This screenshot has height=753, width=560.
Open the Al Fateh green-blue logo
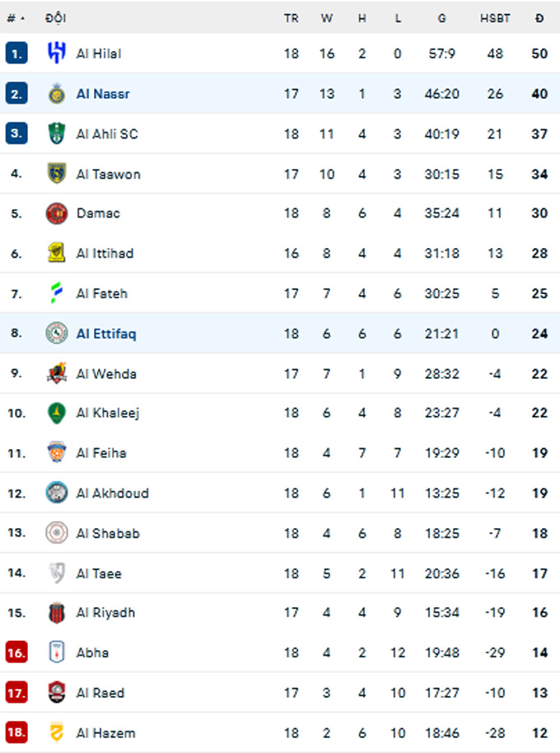(x=57, y=293)
